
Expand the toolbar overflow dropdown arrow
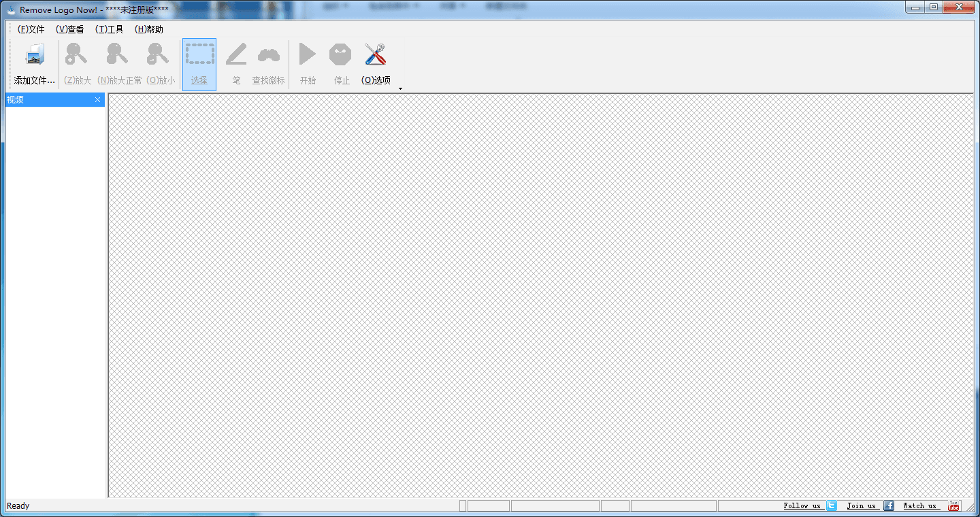(400, 88)
